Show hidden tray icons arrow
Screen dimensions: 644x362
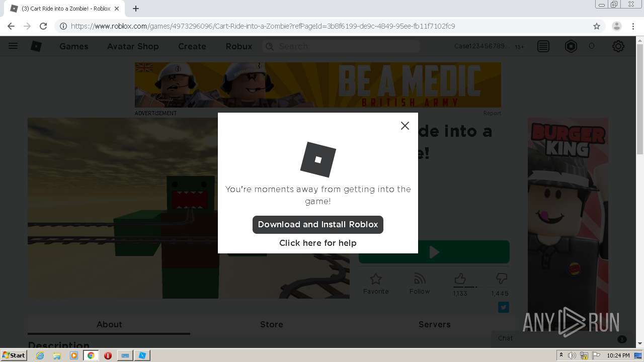(561, 355)
